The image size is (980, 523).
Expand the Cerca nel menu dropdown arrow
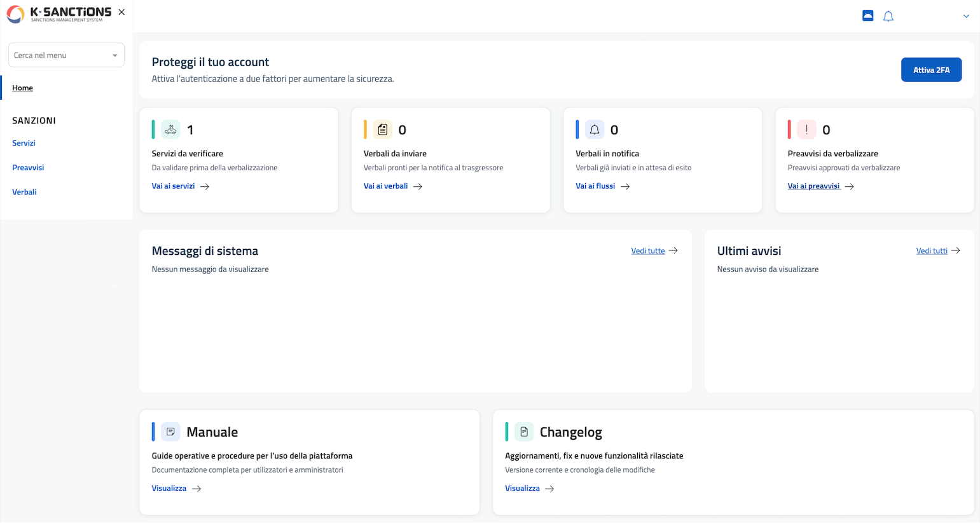(115, 55)
